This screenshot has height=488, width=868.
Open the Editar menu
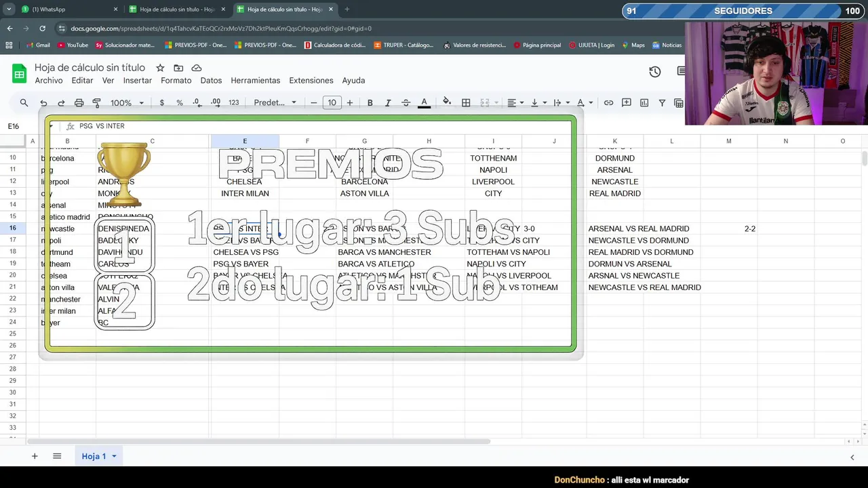tap(82, 80)
